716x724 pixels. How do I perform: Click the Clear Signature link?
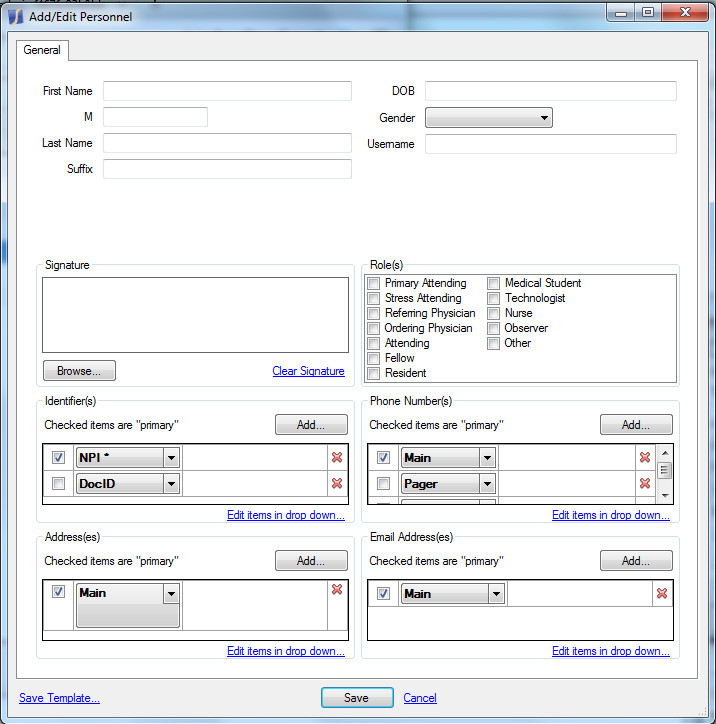308,371
